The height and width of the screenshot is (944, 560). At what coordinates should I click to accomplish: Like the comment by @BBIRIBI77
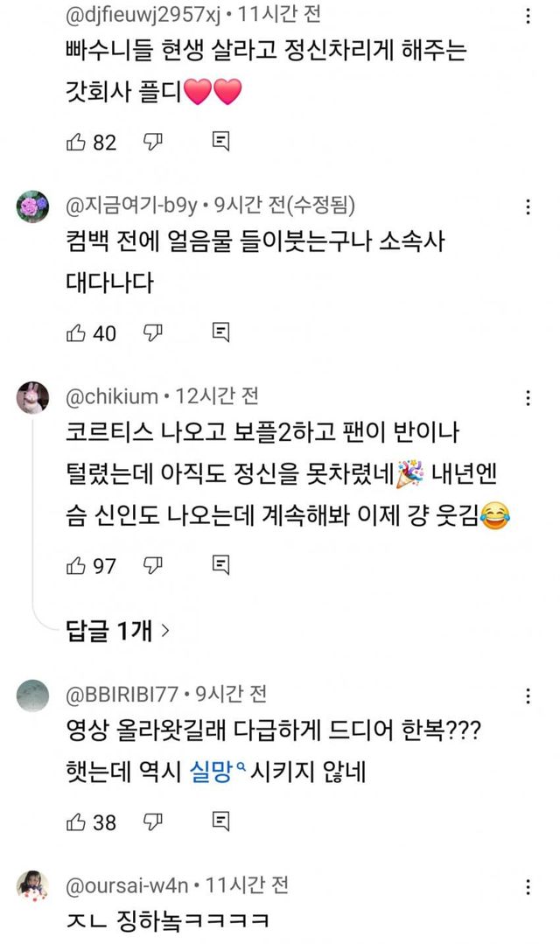pos(76,822)
